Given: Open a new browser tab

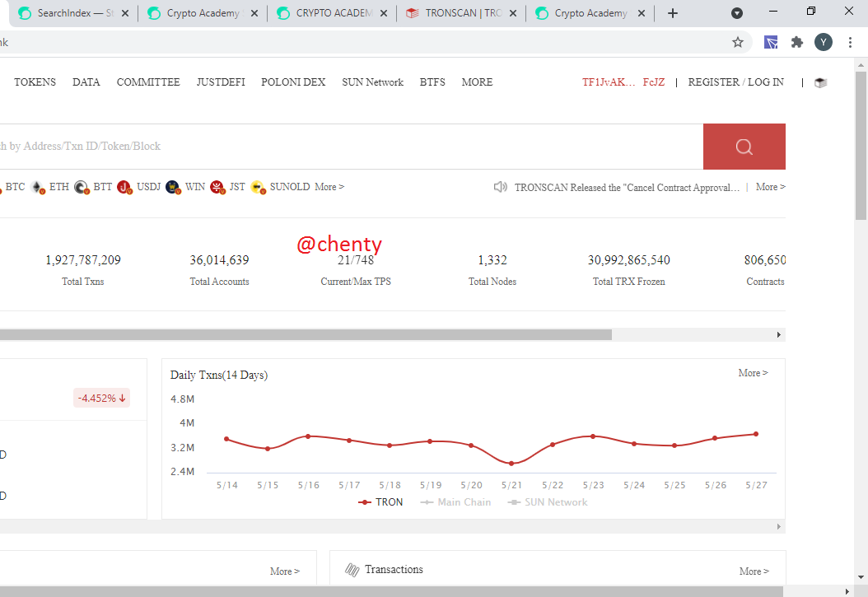Looking at the screenshot, I should pos(673,13).
